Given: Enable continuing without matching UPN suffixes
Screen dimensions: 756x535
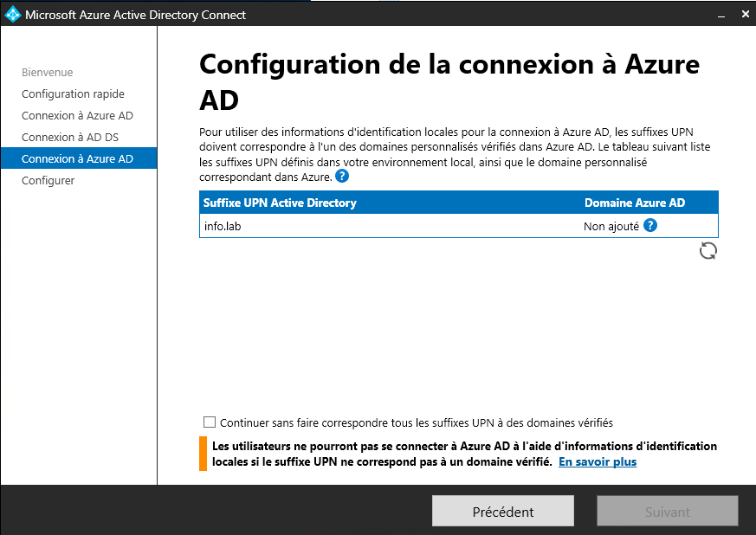Looking at the screenshot, I should [x=210, y=422].
